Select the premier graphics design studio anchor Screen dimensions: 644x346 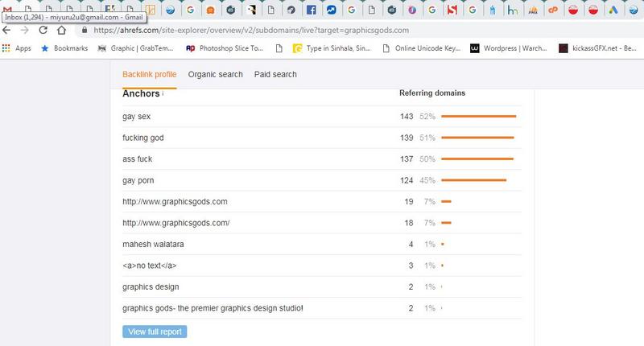213,308
